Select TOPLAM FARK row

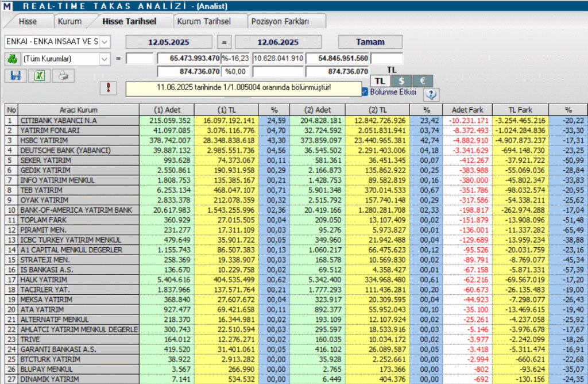pyautogui.click(x=296, y=220)
